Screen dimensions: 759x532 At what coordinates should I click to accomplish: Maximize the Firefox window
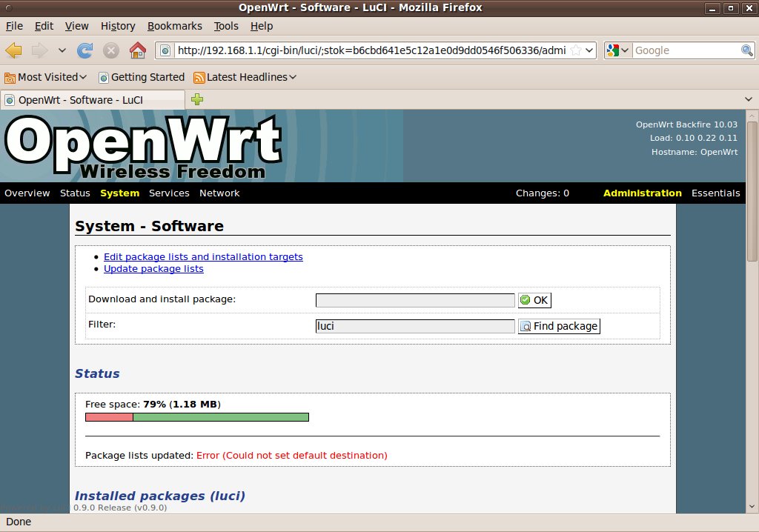point(730,7)
